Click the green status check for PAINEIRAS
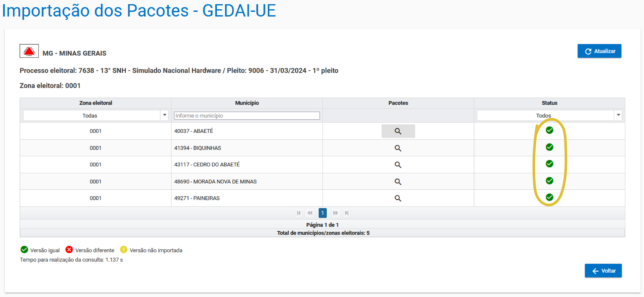644x297 pixels. point(549,197)
